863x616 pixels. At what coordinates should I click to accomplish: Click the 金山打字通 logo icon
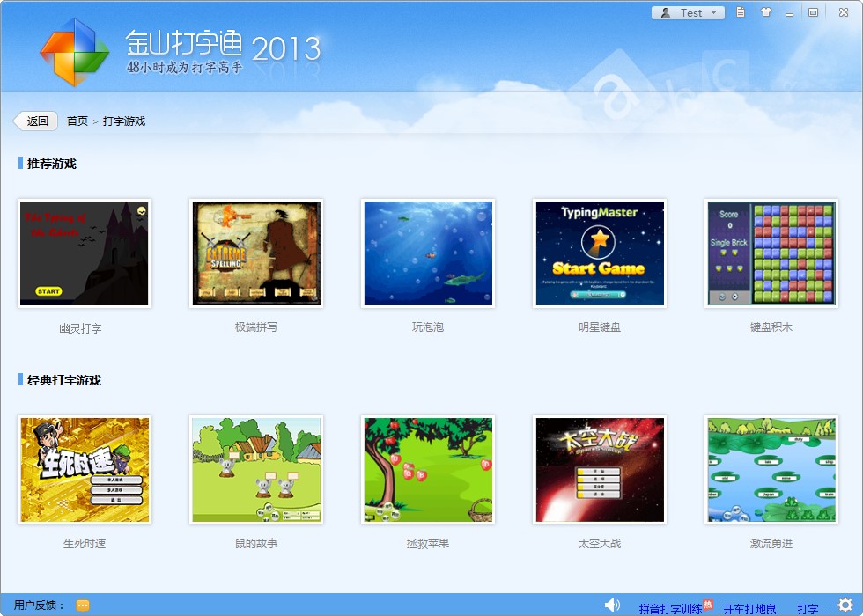(74, 52)
